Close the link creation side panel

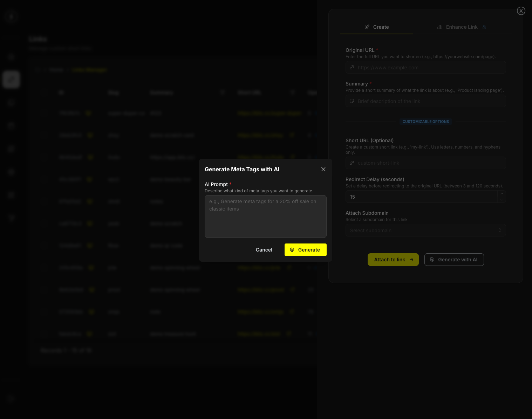click(x=521, y=11)
